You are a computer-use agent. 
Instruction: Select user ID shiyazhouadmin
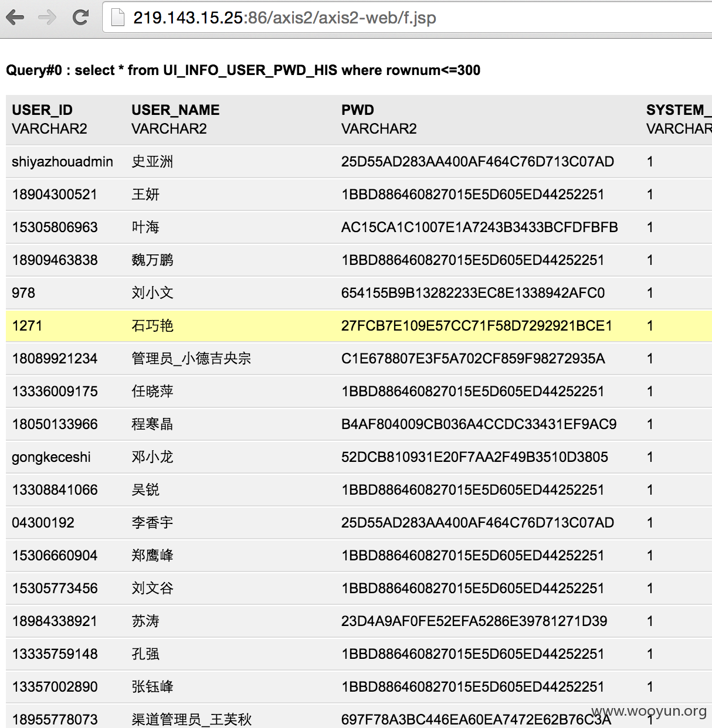62,162
